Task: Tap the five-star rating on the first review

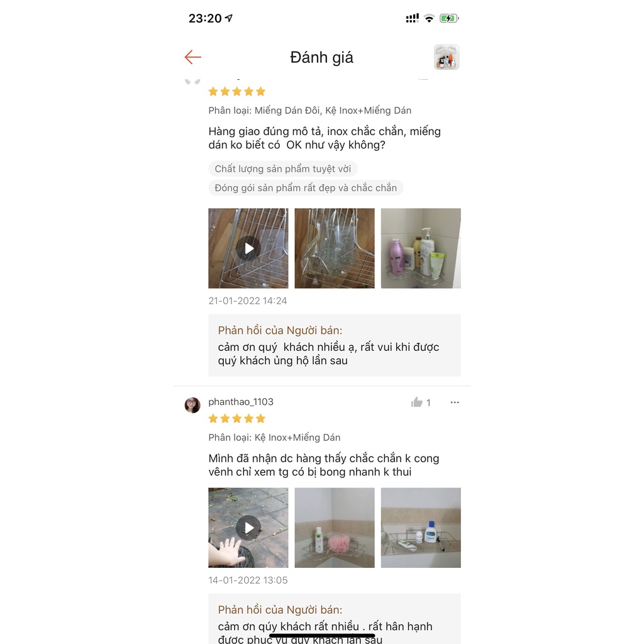Action: pyautogui.click(x=237, y=91)
